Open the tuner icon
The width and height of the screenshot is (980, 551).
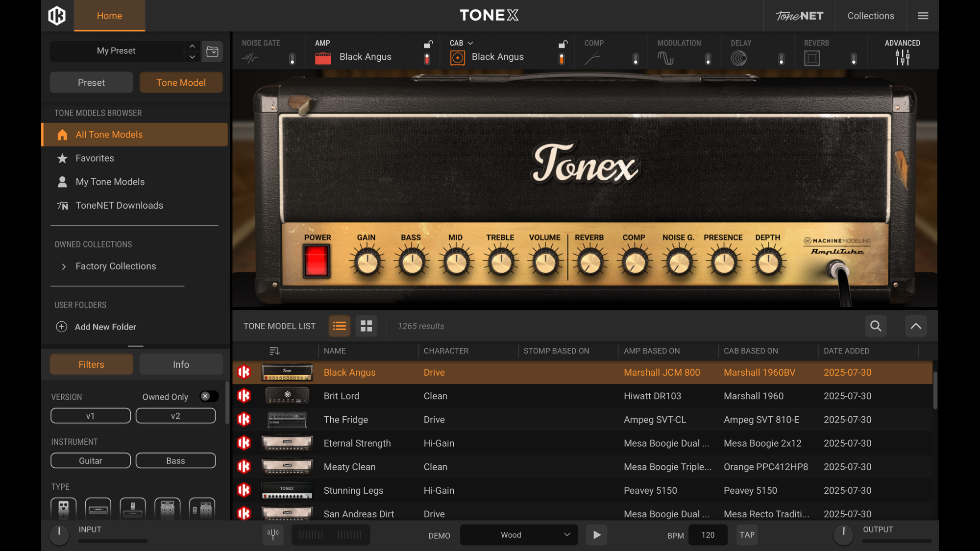tap(273, 535)
